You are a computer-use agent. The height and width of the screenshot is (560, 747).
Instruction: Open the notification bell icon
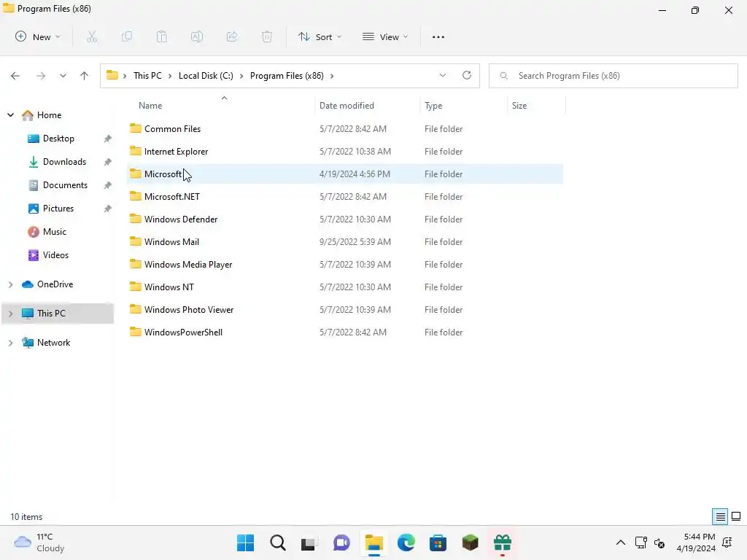click(x=727, y=542)
